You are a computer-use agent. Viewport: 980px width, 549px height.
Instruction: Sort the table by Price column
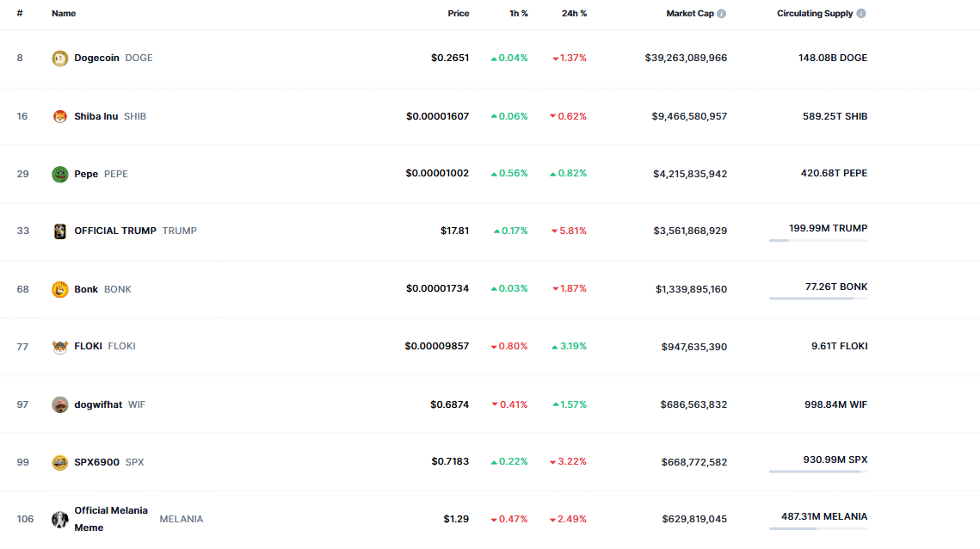pos(458,14)
